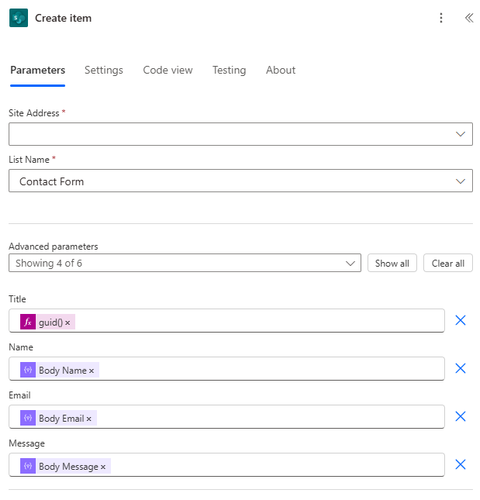Remove the Email parameter with its X
The height and width of the screenshot is (500, 480).
[x=460, y=416]
